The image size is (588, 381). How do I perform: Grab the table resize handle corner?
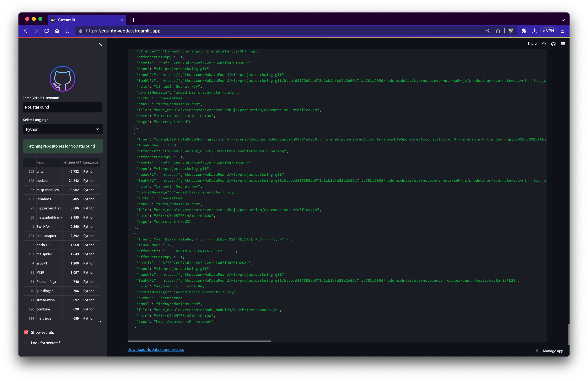tap(100, 322)
